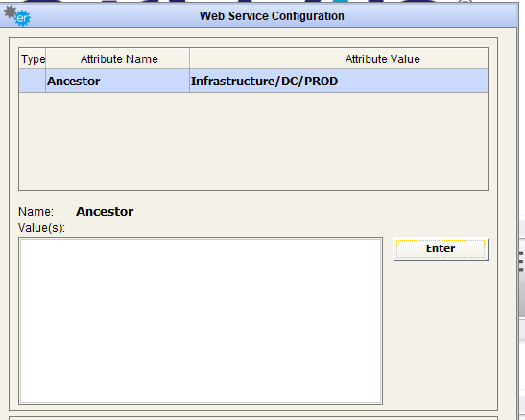Click the bold Ancestor name label below table
The height and width of the screenshot is (420, 525).
click(105, 212)
